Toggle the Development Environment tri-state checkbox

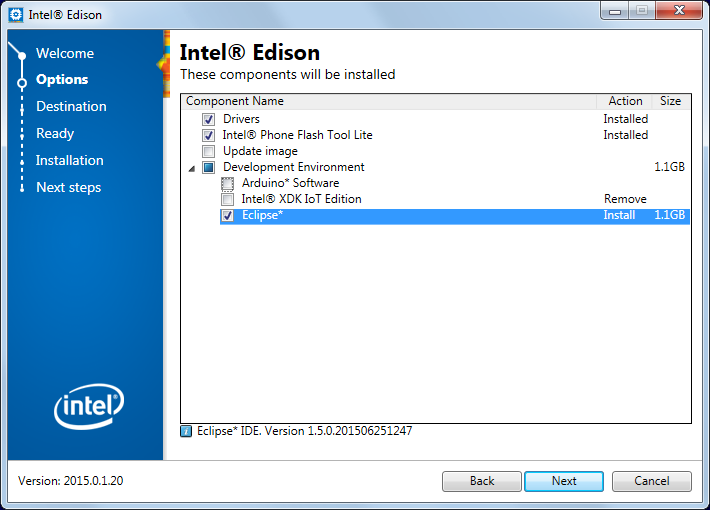(208, 168)
